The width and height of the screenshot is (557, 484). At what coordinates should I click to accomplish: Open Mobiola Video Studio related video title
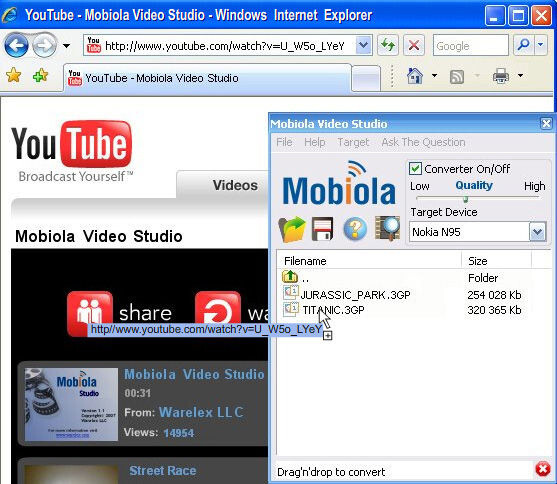click(x=194, y=374)
